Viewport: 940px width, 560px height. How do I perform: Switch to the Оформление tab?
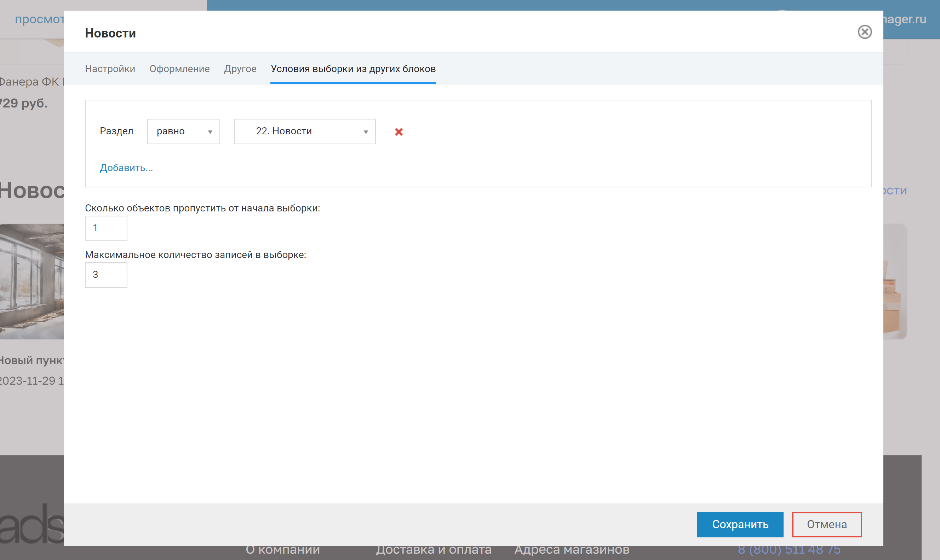point(179,69)
